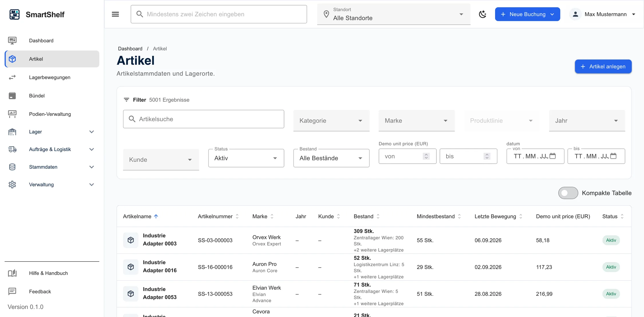Open the calendar picker in datum von

click(553, 156)
